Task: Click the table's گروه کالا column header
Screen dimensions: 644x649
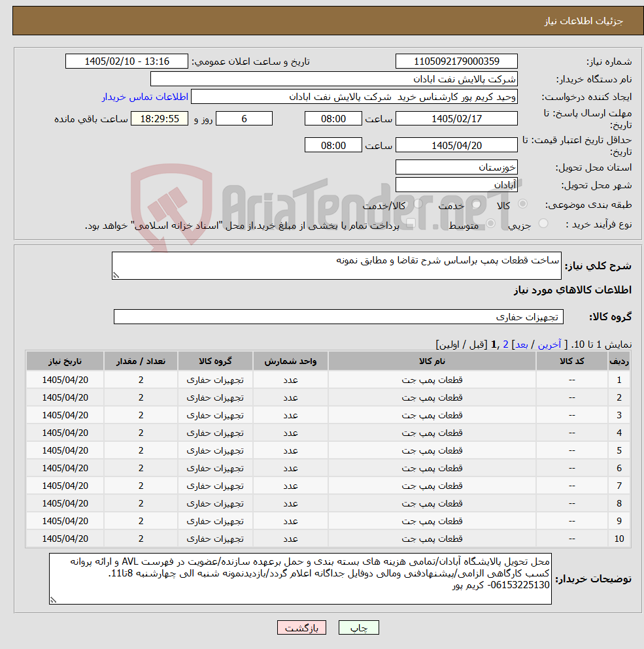Action: pyautogui.click(x=215, y=361)
